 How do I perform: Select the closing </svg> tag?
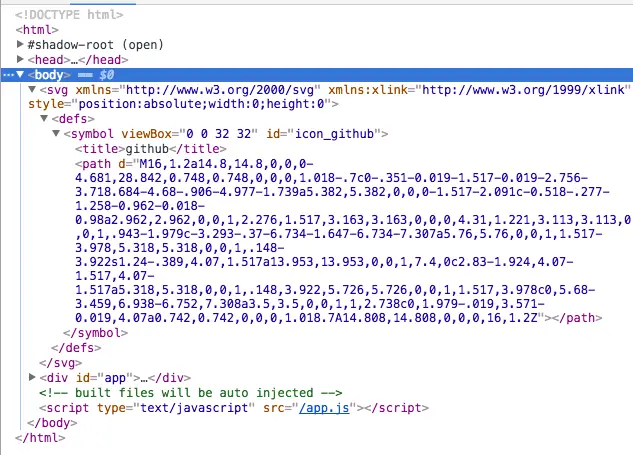[x=61, y=363]
